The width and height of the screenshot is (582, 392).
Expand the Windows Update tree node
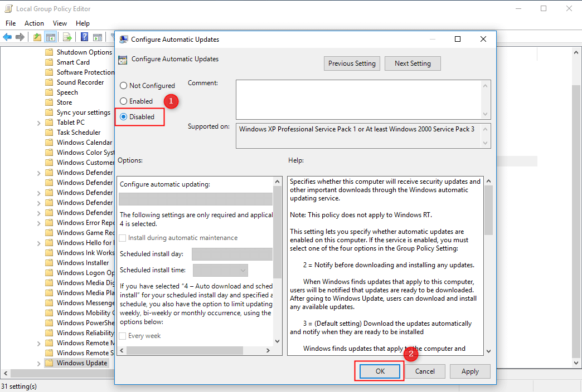point(38,363)
